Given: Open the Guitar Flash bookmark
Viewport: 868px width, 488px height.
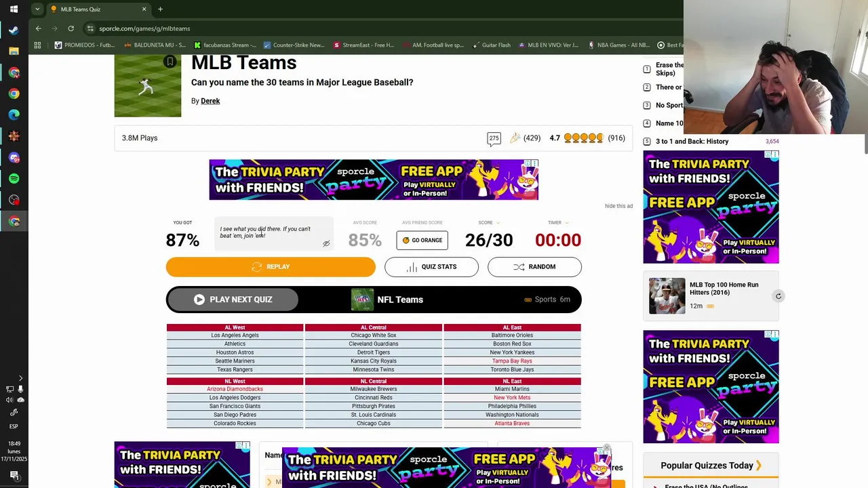Looking at the screenshot, I should tap(491, 45).
